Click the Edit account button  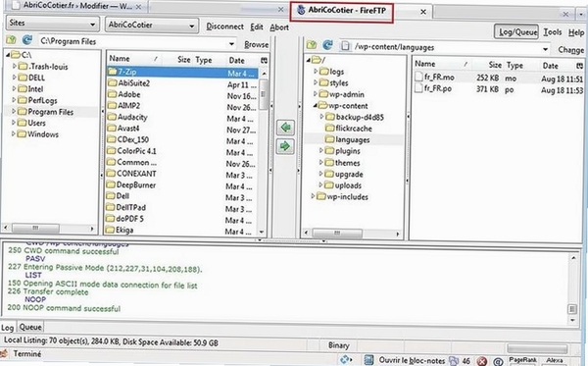(257, 27)
